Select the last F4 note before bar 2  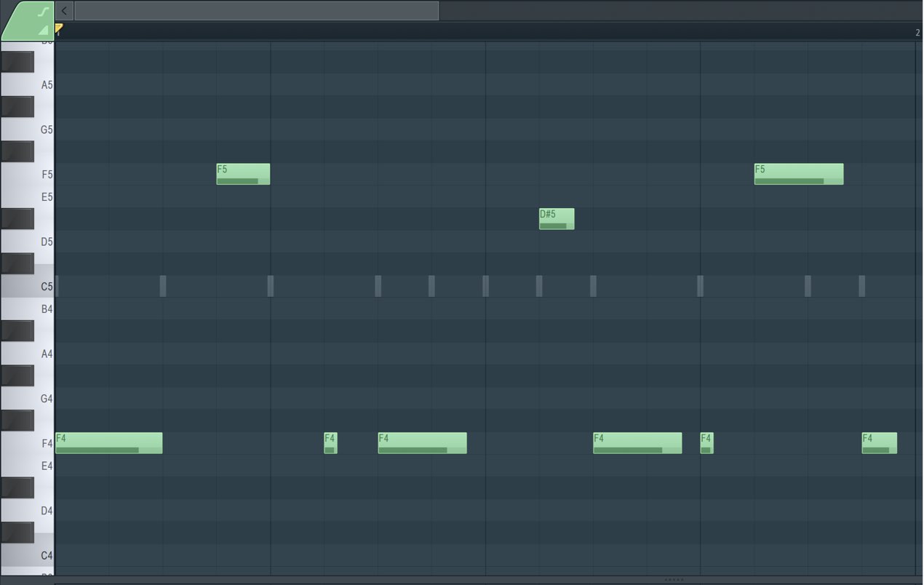pos(879,443)
